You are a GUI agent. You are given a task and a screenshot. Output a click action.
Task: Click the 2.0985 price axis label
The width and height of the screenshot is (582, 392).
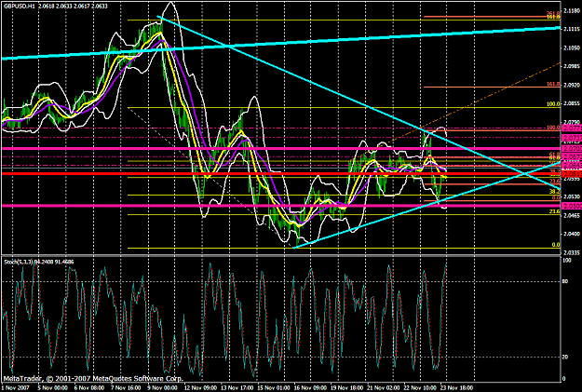(x=572, y=66)
